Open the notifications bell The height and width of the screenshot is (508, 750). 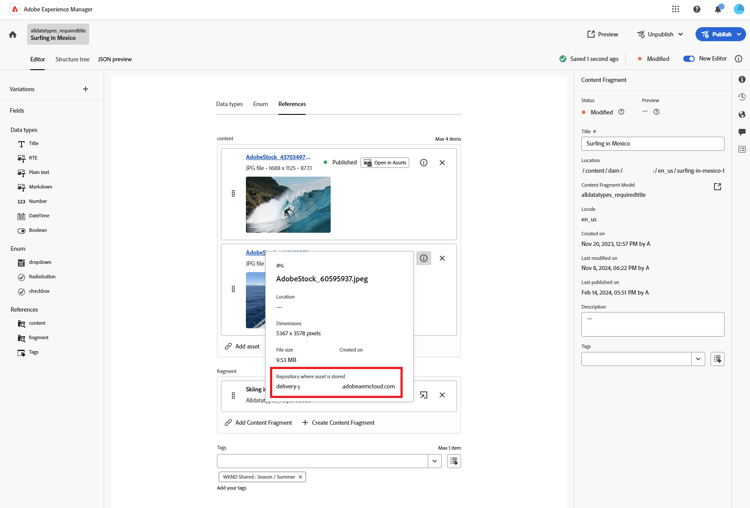click(x=718, y=9)
